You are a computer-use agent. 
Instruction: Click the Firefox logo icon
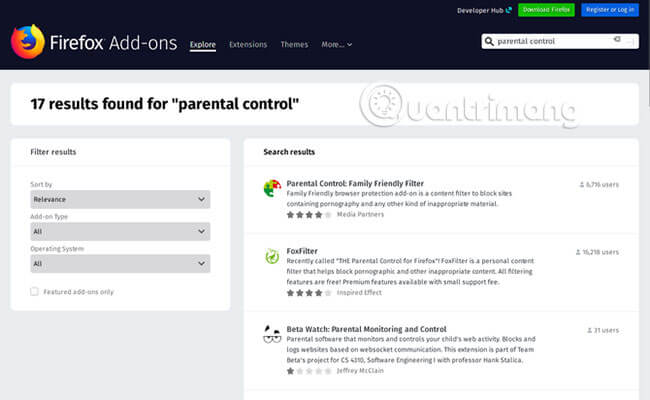pyautogui.click(x=27, y=42)
